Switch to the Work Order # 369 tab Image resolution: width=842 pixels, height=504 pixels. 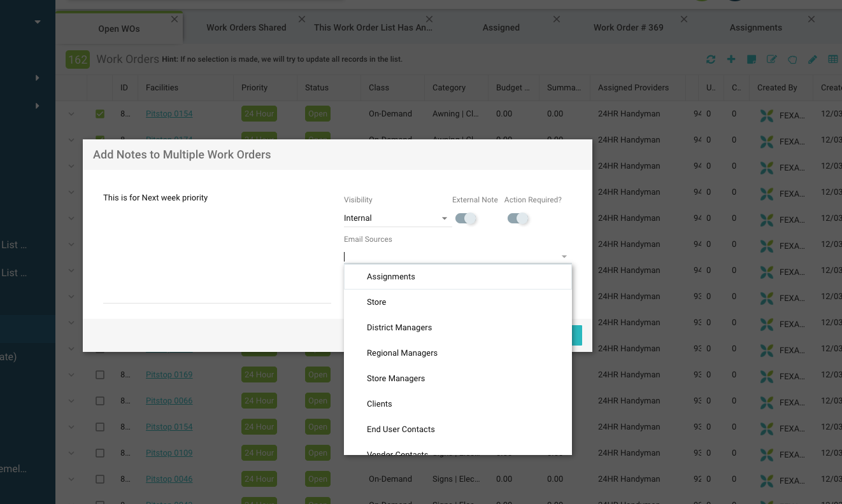(x=628, y=27)
